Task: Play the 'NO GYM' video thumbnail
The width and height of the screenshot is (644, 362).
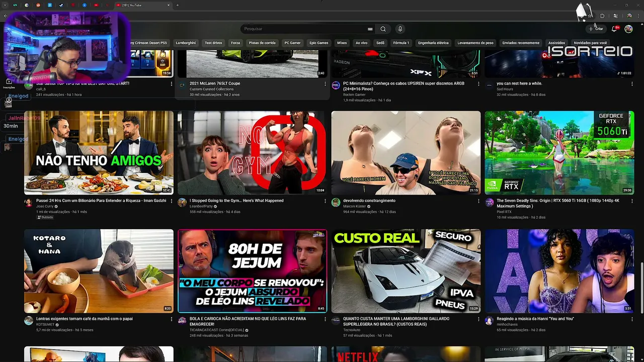Action: [x=252, y=153]
